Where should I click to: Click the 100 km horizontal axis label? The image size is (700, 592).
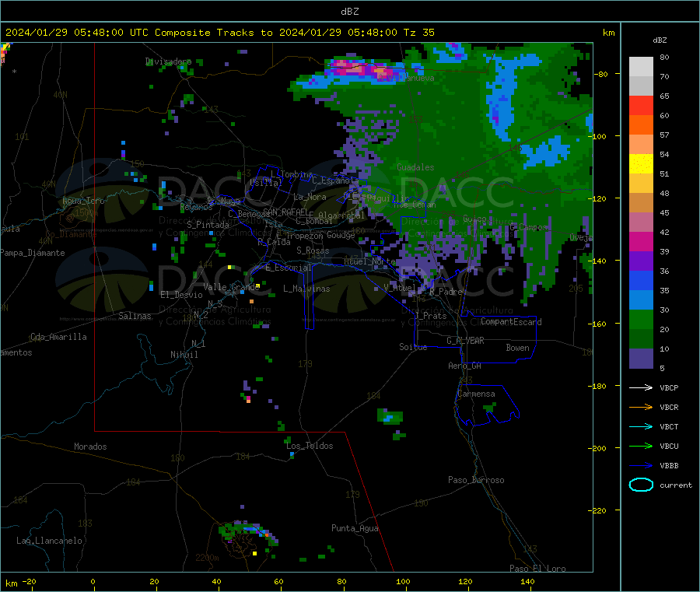coord(403,581)
